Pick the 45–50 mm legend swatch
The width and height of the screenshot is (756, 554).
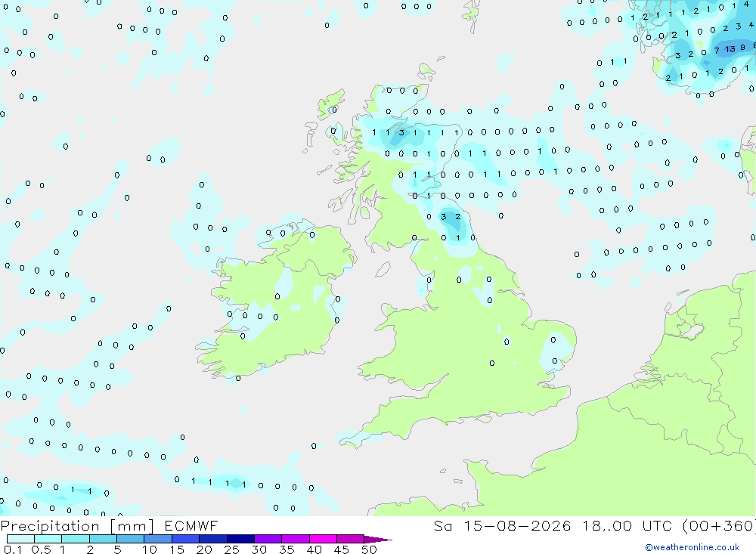[351, 539]
